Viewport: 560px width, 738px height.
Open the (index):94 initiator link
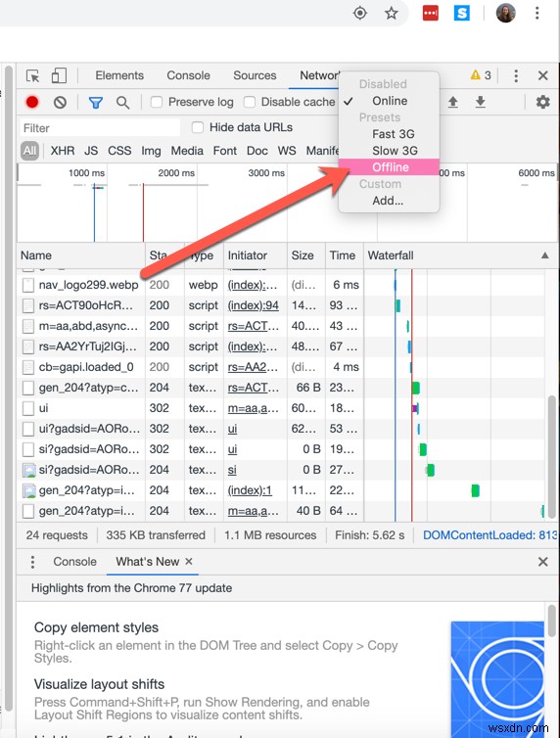(254, 305)
